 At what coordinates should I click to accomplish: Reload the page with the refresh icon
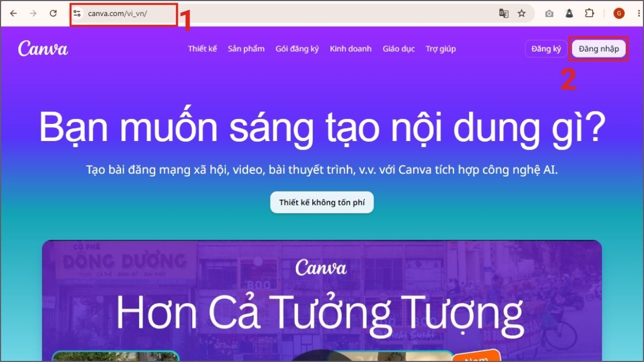point(53,13)
